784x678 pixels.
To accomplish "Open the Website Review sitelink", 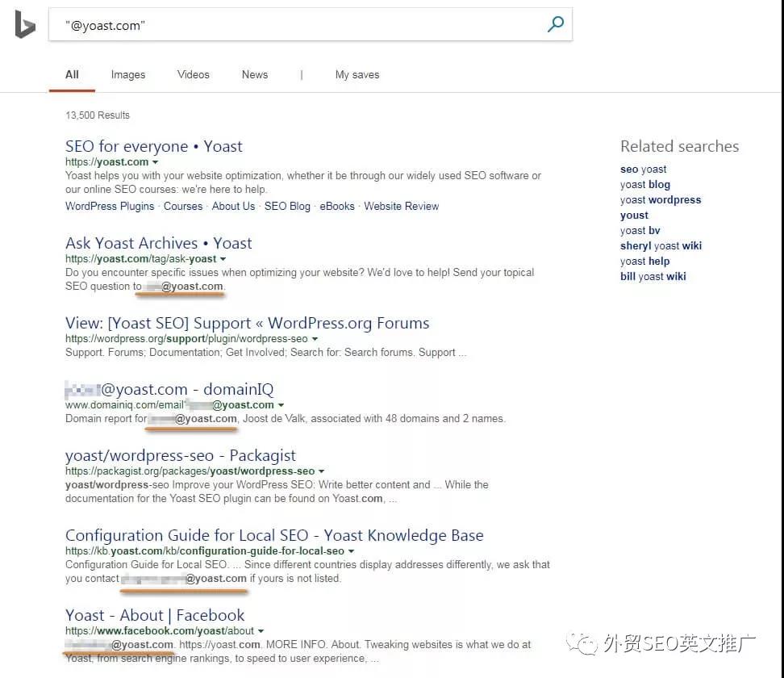I will coord(401,206).
